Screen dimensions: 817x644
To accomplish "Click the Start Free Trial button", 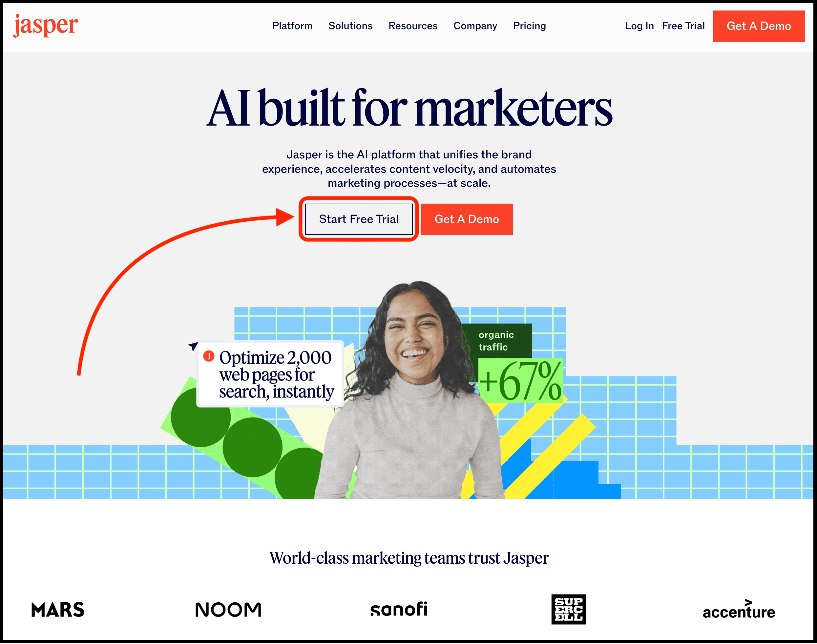I will [359, 219].
